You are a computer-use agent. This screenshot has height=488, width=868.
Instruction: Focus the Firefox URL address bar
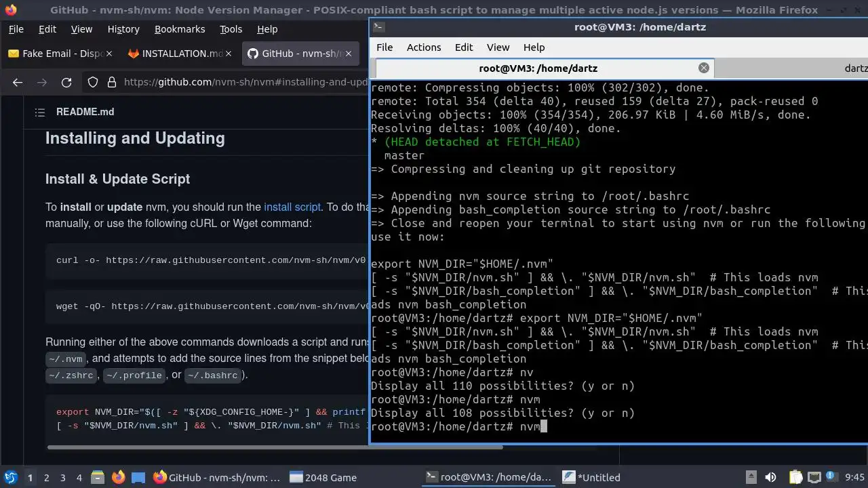pos(245,82)
